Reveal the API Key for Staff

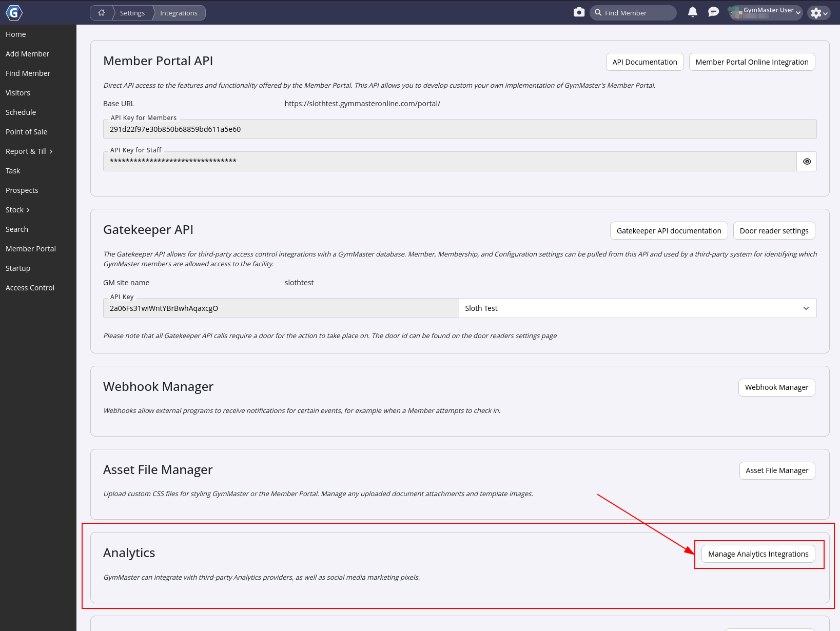pyautogui.click(x=807, y=162)
